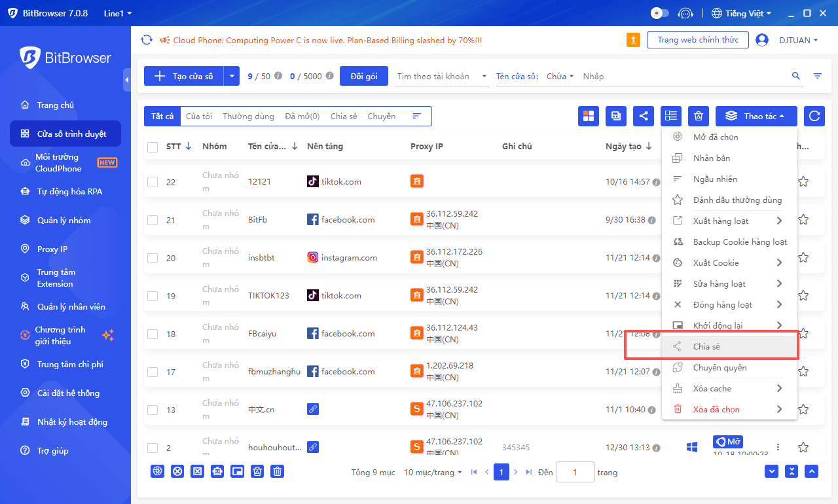Tick the checkbox for window FBcaiyu

[x=153, y=333]
